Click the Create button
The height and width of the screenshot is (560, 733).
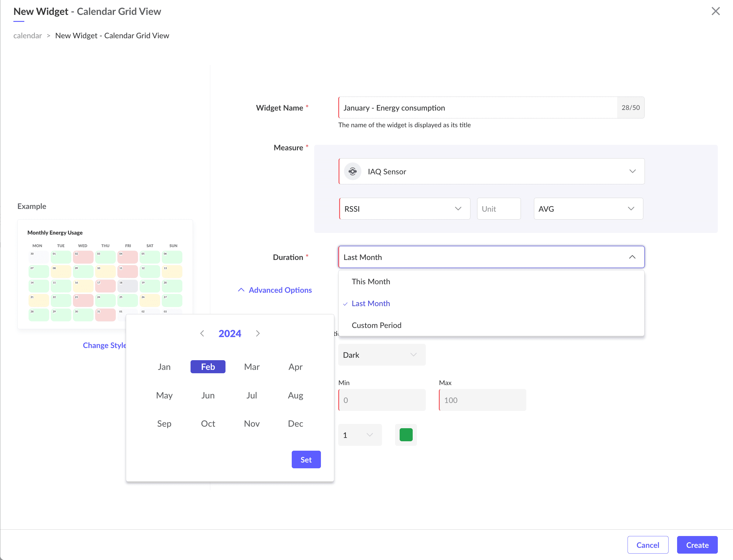[697, 545]
